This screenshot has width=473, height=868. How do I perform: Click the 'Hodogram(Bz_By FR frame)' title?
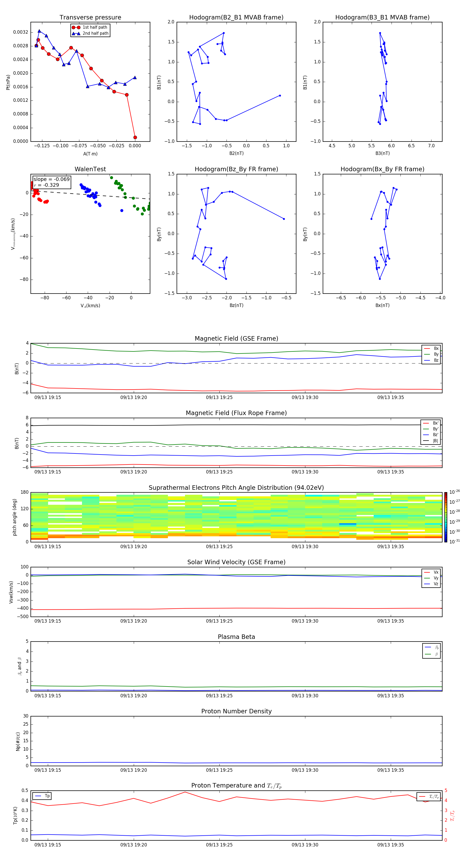[x=236, y=169]
